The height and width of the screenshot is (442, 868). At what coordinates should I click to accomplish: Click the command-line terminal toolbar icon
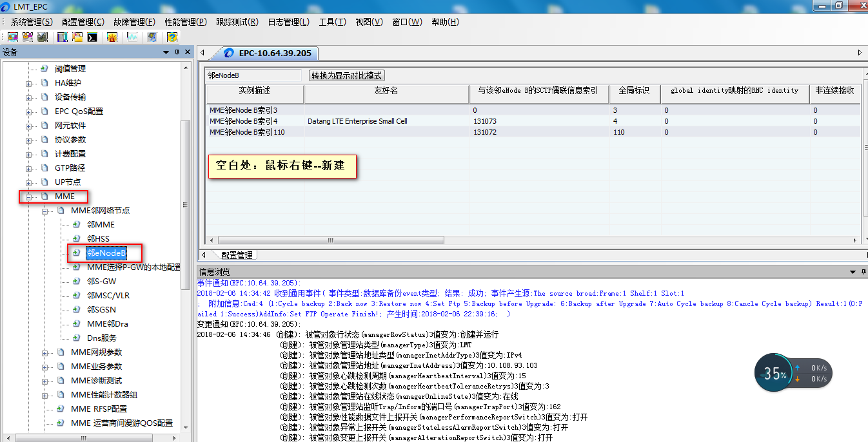coord(93,37)
